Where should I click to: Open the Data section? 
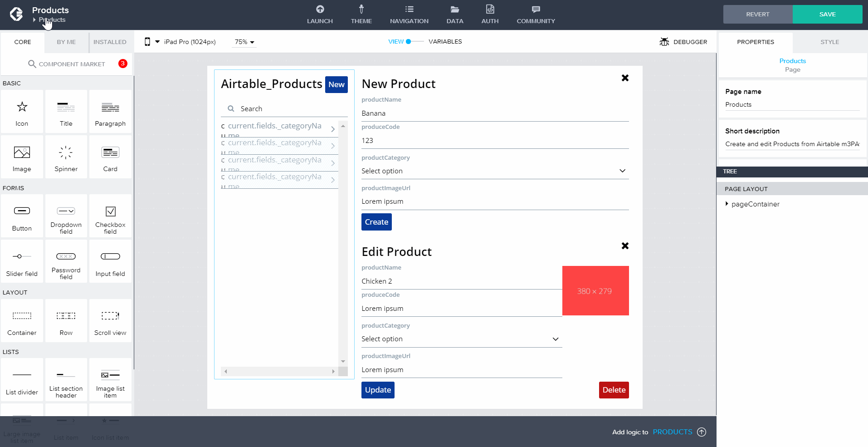pyautogui.click(x=455, y=15)
